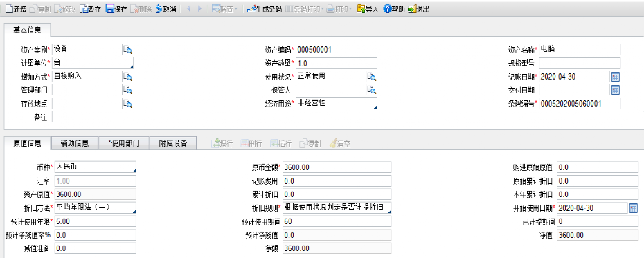Screen dimensions: 644x258
Task: Click the 清空 clear button
Action: 340,144
